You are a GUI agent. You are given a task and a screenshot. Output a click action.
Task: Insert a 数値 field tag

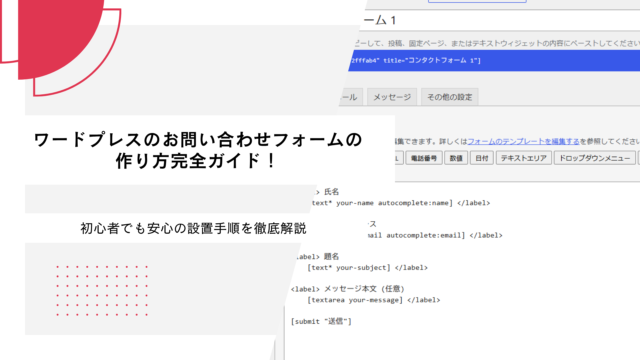pos(456,158)
